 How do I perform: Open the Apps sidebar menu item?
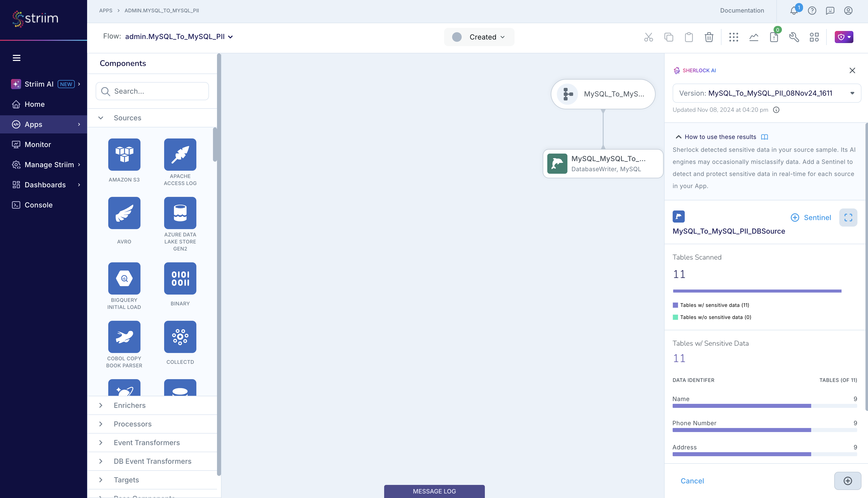click(x=33, y=124)
